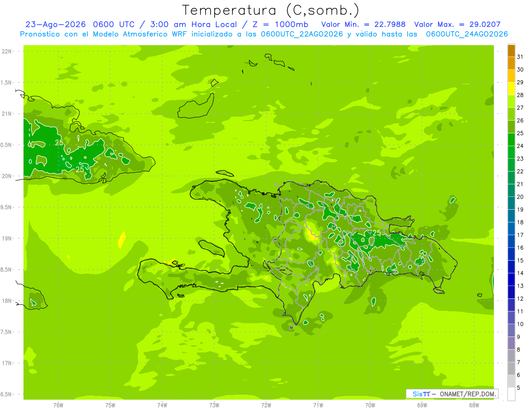Click the '27' value on the color legend
Screen dimensions: 532x411
pos(520,108)
